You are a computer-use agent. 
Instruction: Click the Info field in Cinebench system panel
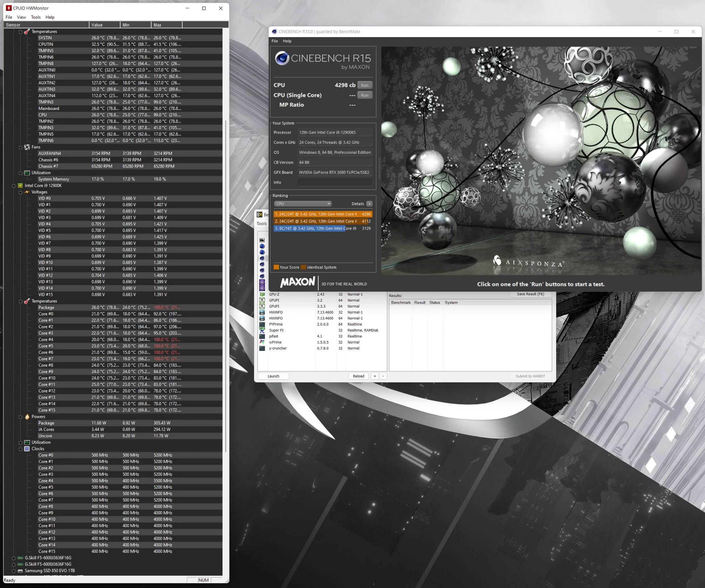coord(335,182)
